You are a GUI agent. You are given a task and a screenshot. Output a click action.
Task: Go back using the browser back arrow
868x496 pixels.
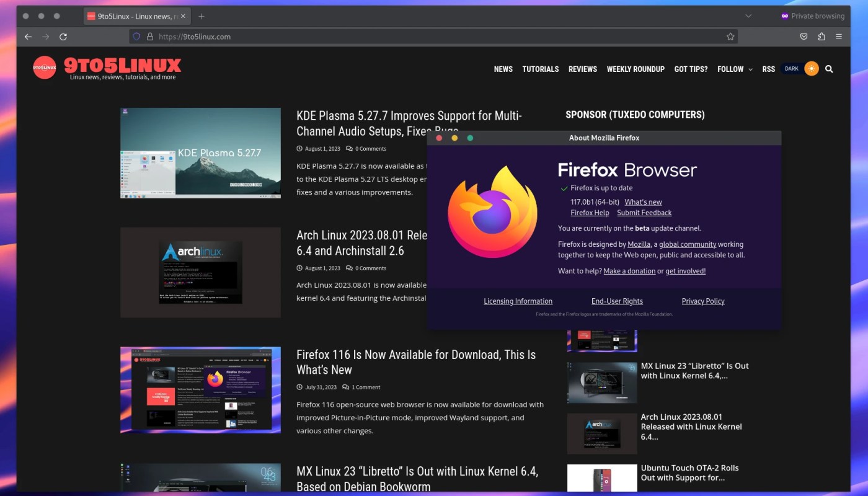[x=28, y=37]
